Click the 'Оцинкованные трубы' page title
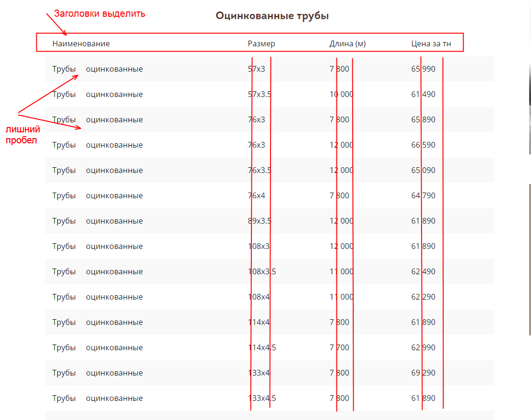531x420 pixels. point(272,16)
